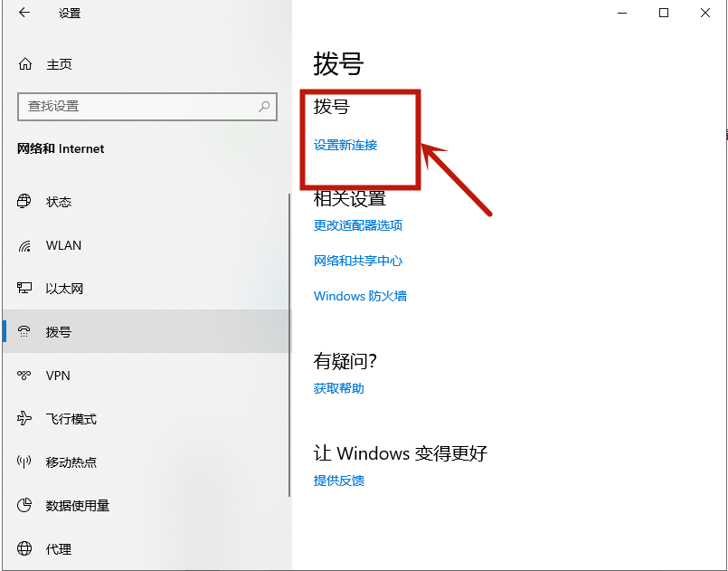Open the 主页 home page

point(147,63)
